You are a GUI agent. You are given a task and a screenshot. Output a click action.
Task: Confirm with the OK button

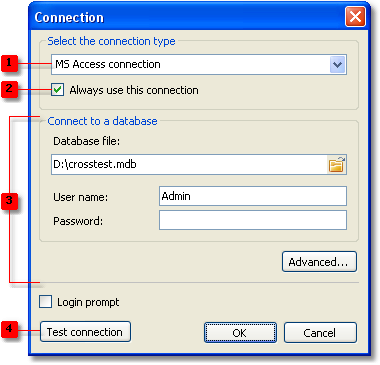[240, 332]
